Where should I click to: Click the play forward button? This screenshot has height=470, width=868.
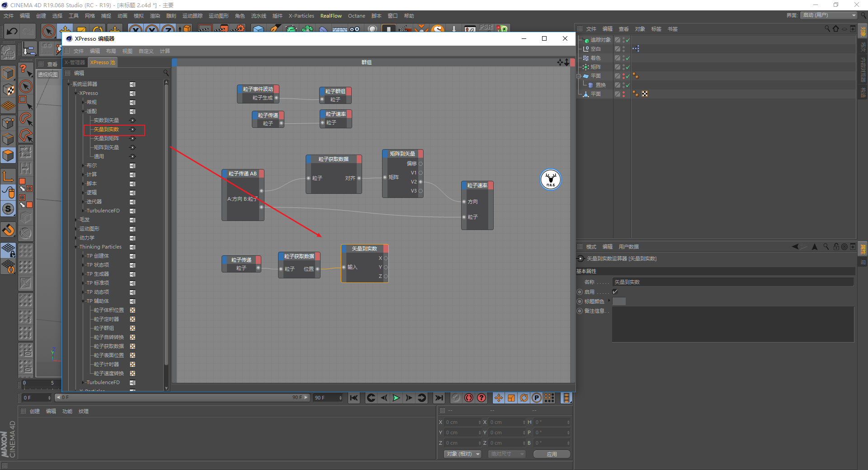(x=396, y=398)
